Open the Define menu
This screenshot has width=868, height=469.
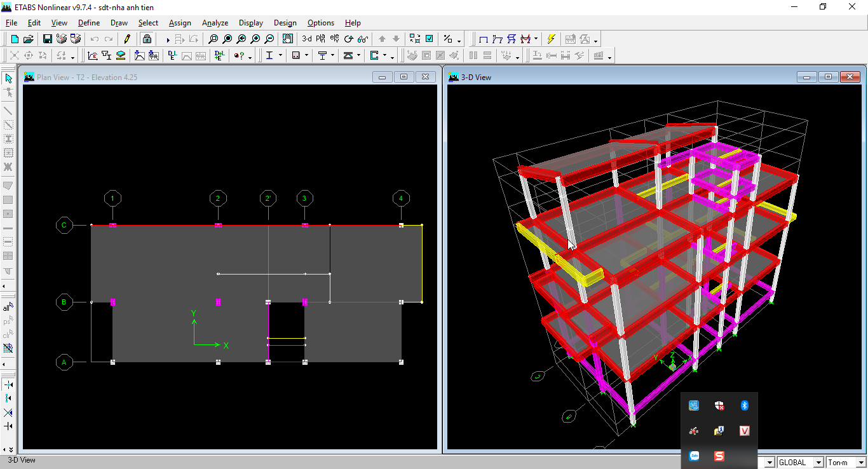pyautogui.click(x=89, y=23)
